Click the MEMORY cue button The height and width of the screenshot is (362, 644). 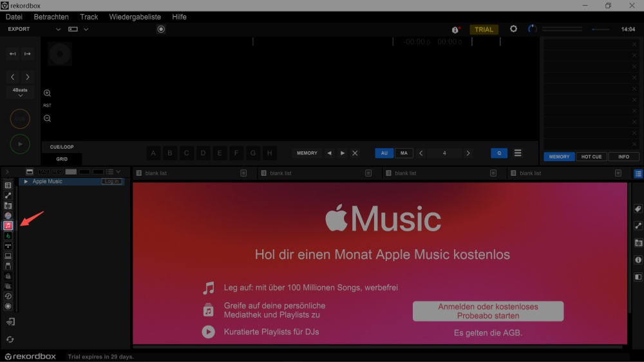(x=307, y=153)
